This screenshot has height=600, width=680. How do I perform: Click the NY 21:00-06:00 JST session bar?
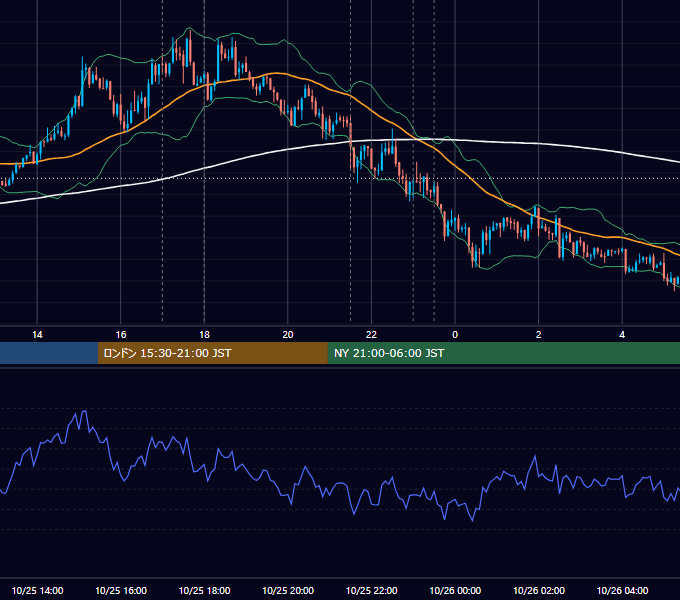[x=503, y=353]
